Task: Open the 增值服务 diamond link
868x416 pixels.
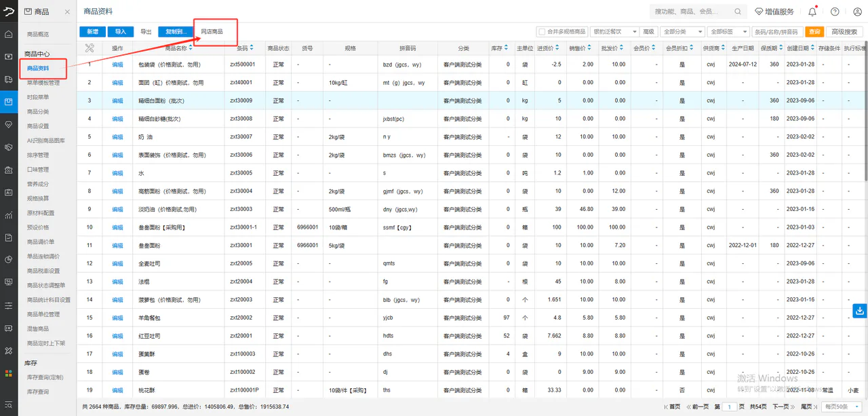Action: [774, 12]
